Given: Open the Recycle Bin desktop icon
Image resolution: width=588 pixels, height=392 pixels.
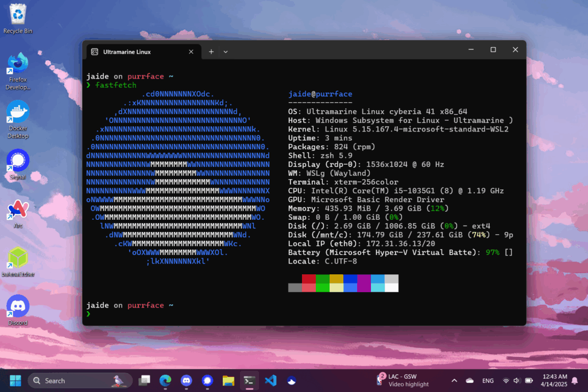Looking at the screenshot, I should click(18, 19).
